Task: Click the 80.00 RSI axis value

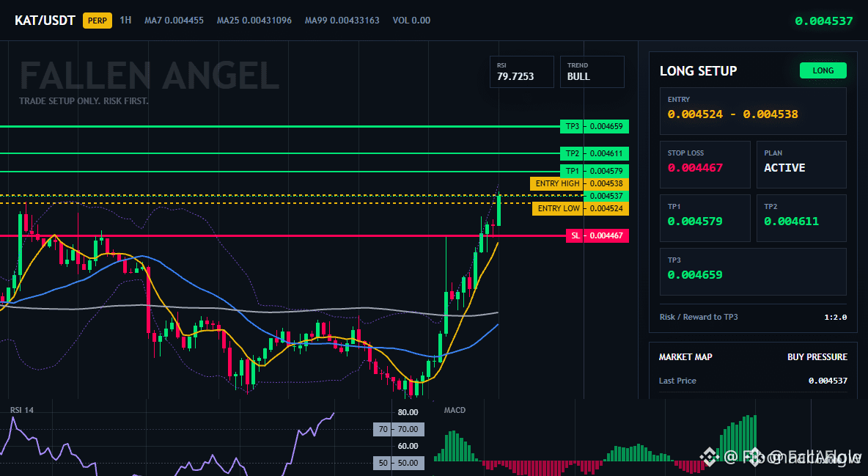Action: point(408,412)
